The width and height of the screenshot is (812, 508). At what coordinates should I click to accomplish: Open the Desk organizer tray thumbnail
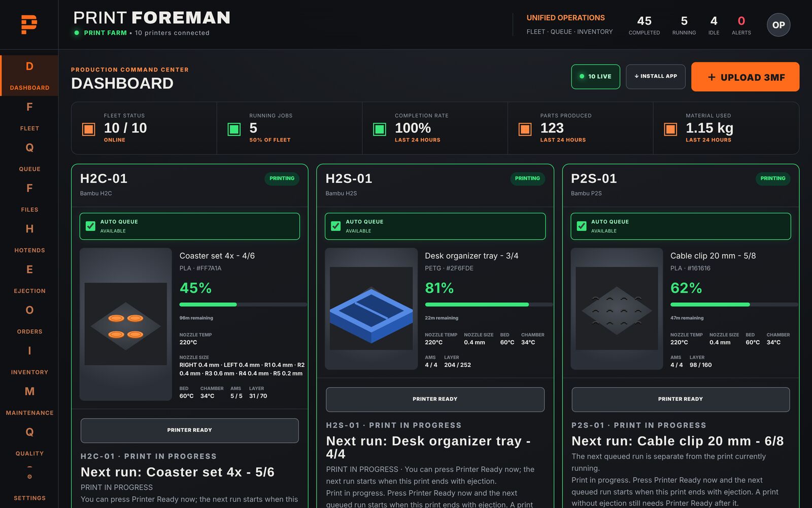371,308
